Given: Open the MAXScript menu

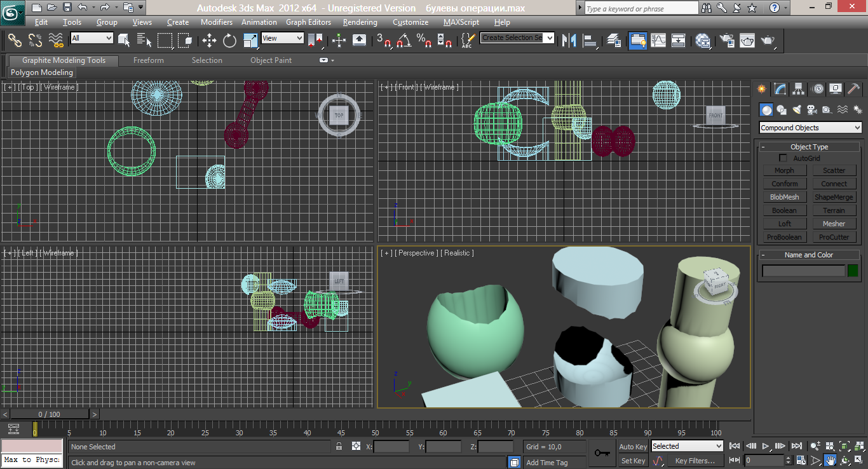Looking at the screenshot, I should pyautogui.click(x=461, y=22).
